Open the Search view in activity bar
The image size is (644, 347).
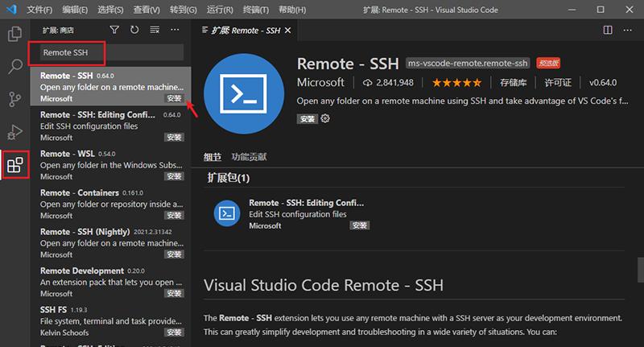[14, 66]
